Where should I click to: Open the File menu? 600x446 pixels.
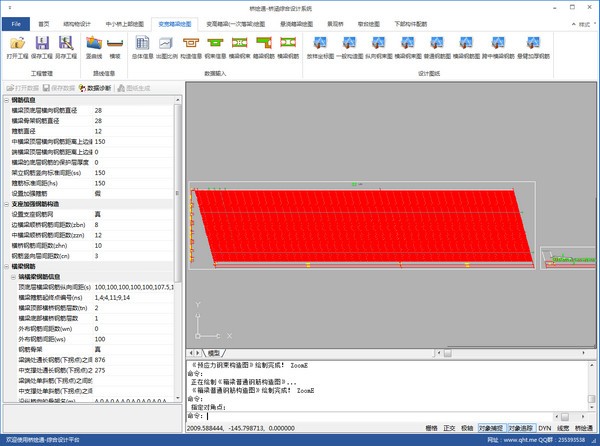(16, 22)
